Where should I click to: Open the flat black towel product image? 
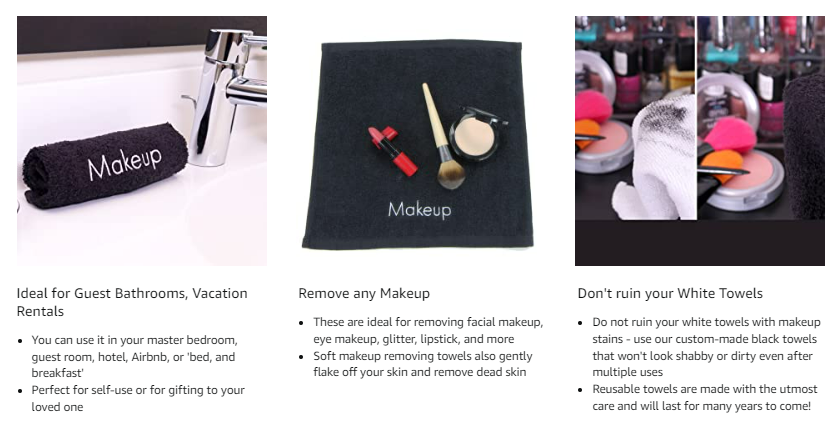[418, 144]
